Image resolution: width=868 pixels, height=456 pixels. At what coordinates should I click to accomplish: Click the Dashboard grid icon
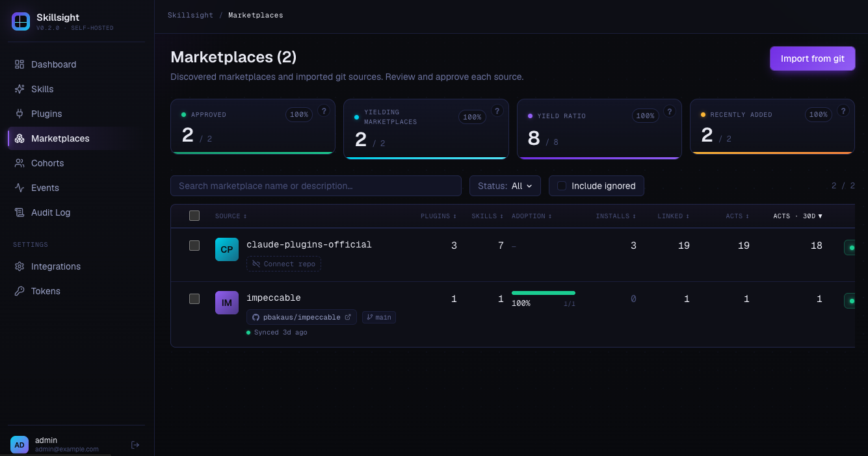pos(20,64)
